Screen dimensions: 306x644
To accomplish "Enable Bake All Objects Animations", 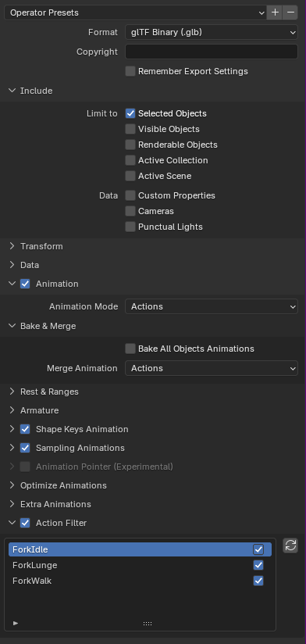I will tap(130, 349).
